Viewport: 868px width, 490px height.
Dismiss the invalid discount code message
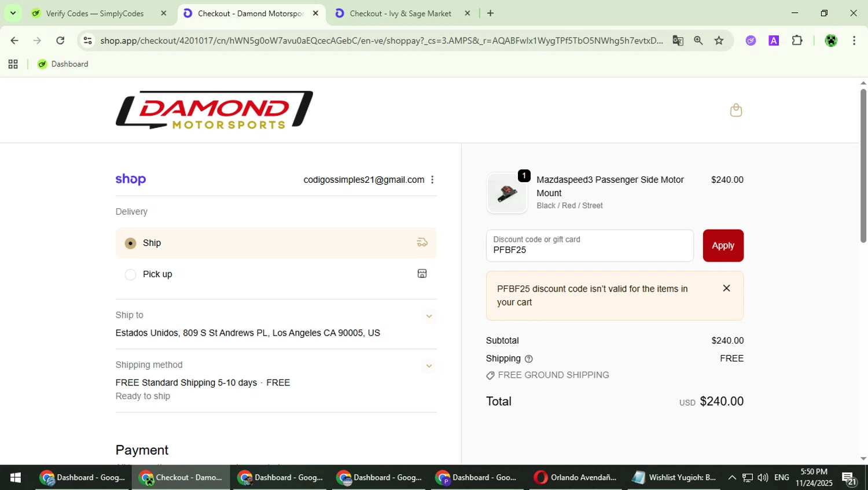726,288
